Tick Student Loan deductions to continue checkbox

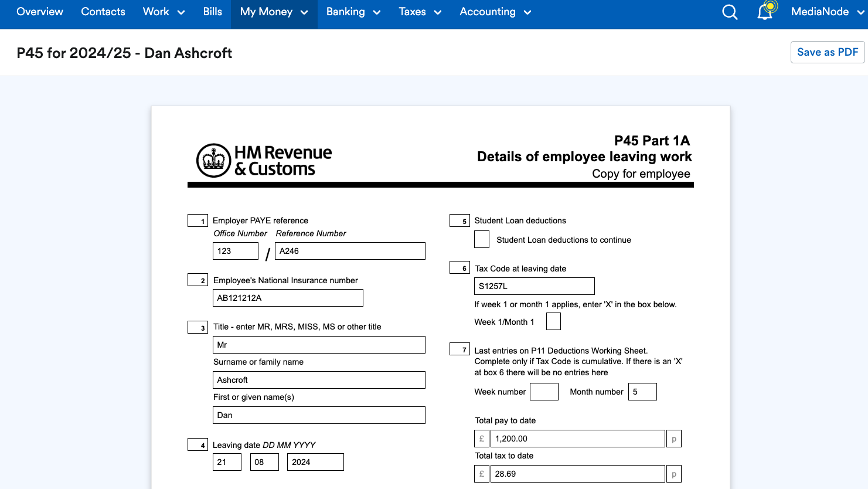[x=482, y=239]
